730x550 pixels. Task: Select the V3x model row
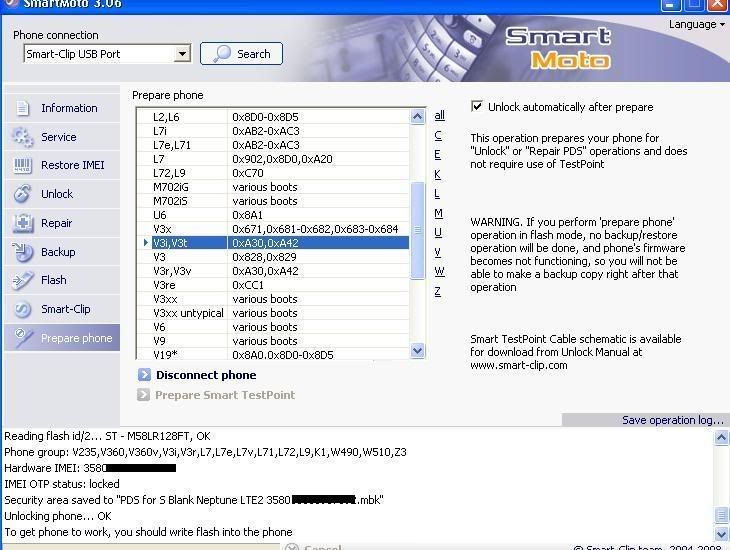[274, 229]
